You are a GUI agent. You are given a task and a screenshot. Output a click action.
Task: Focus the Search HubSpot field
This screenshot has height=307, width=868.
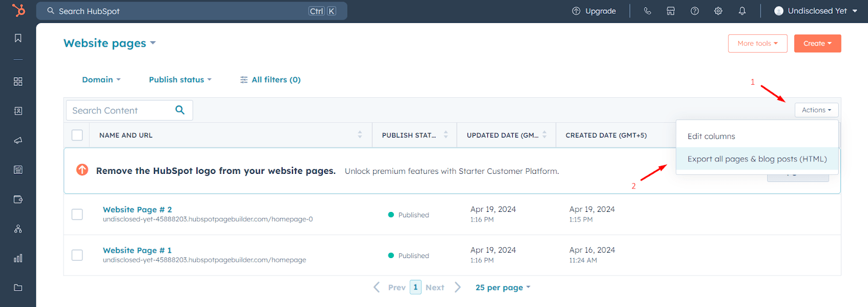tap(192, 11)
